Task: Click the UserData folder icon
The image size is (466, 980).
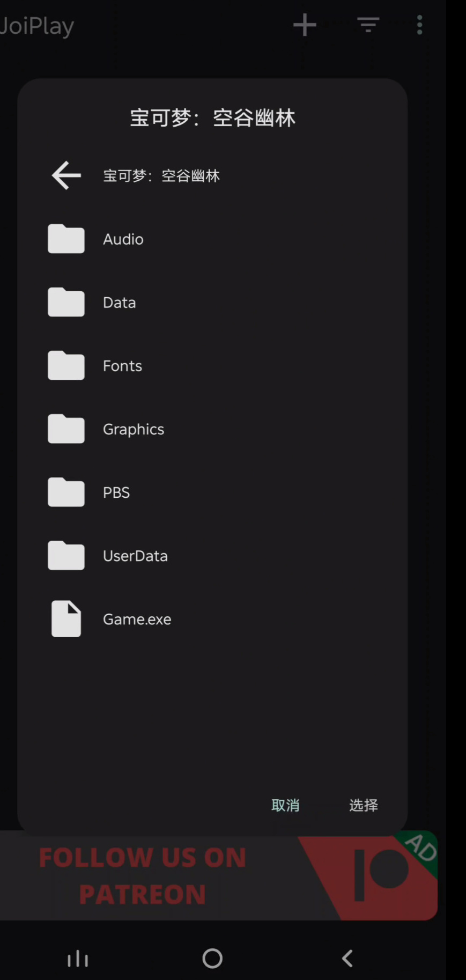Action: click(x=66, y=555)
